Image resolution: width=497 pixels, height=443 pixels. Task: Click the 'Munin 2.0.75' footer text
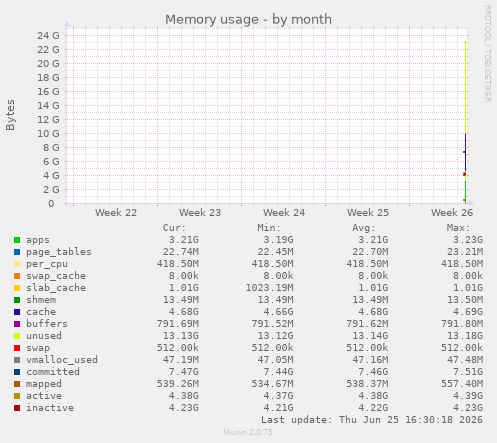[x=248, y=432]
